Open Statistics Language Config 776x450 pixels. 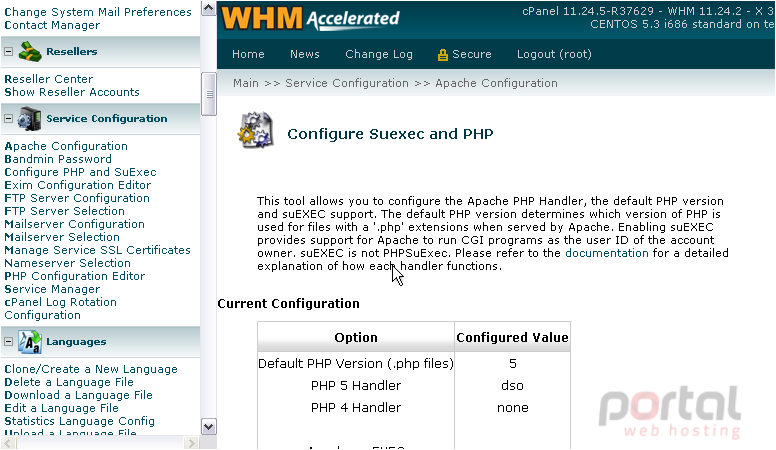coord(79,421)
